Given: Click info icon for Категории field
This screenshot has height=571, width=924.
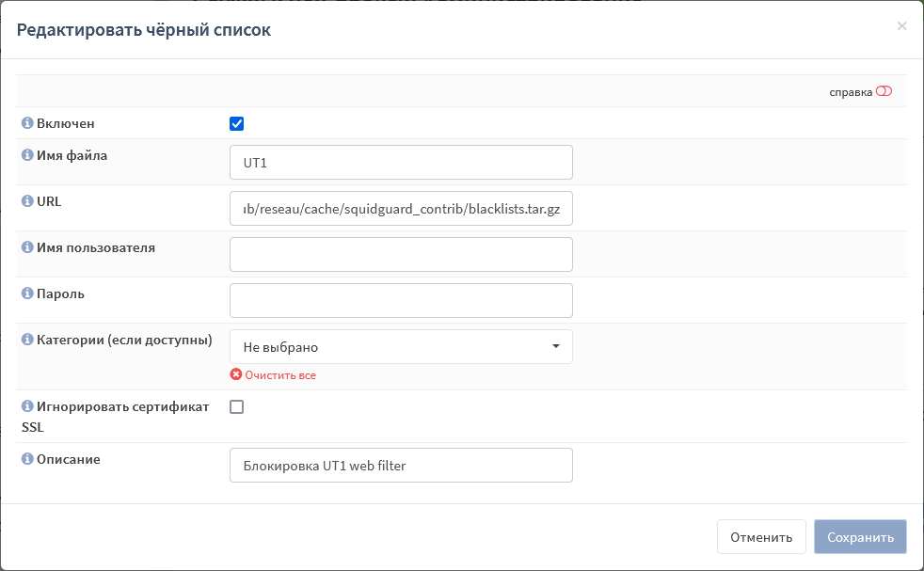Looking at the screenshot, I should coord(27,340).
